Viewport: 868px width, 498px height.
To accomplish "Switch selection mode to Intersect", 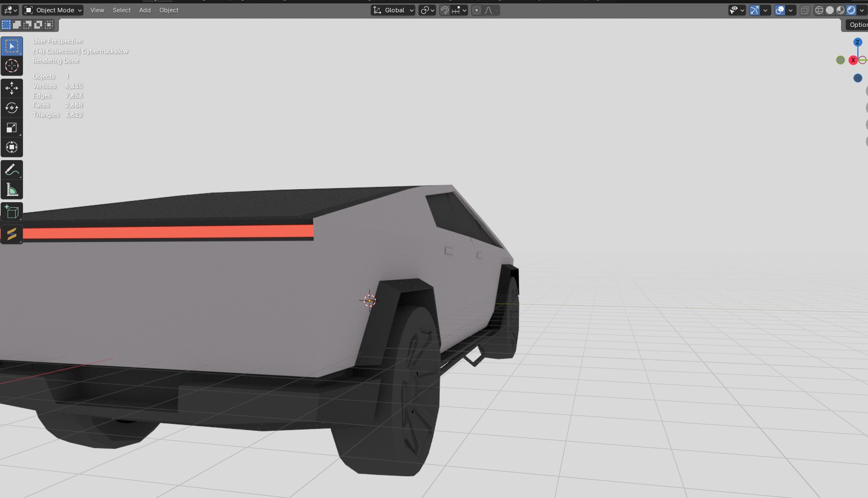I will click(x=49, y=25).
